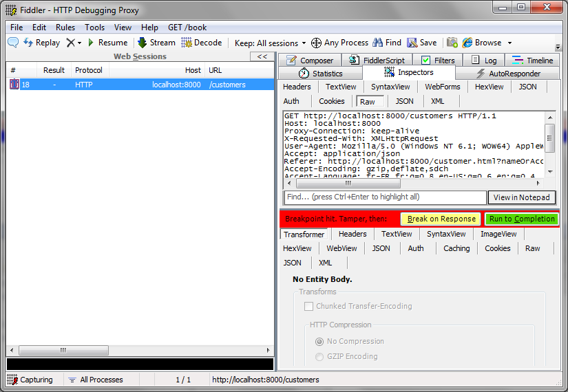Expand the toolbar overflow arrow
The width and height of the screenshot is (568, 392).
(x=558, y=47)
